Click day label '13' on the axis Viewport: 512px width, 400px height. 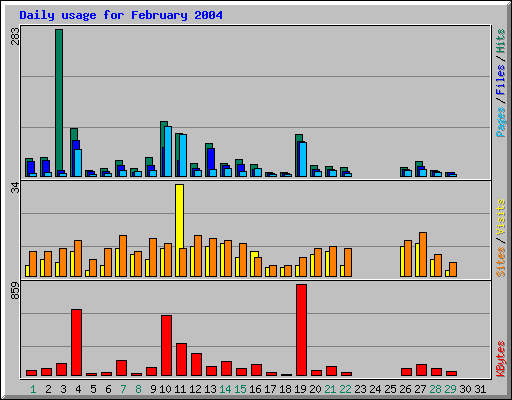[x=210, y=389]
